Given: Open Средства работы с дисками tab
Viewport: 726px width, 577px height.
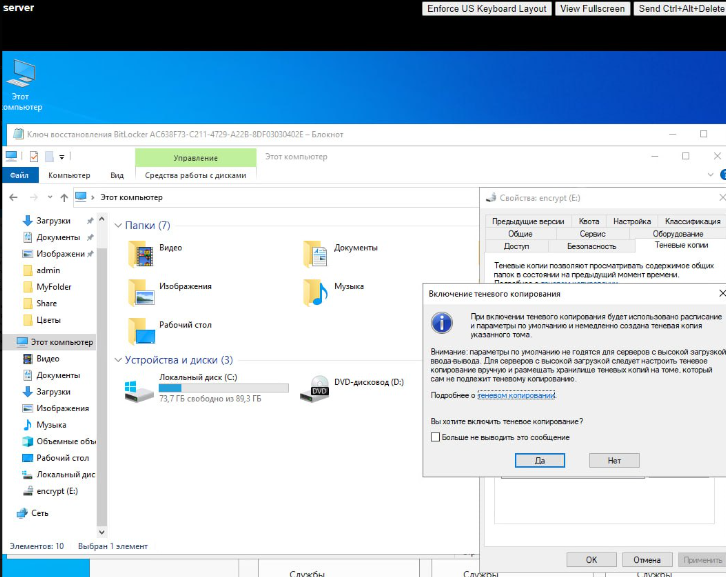Looking at the screenshot, I should tap(195, 175).
